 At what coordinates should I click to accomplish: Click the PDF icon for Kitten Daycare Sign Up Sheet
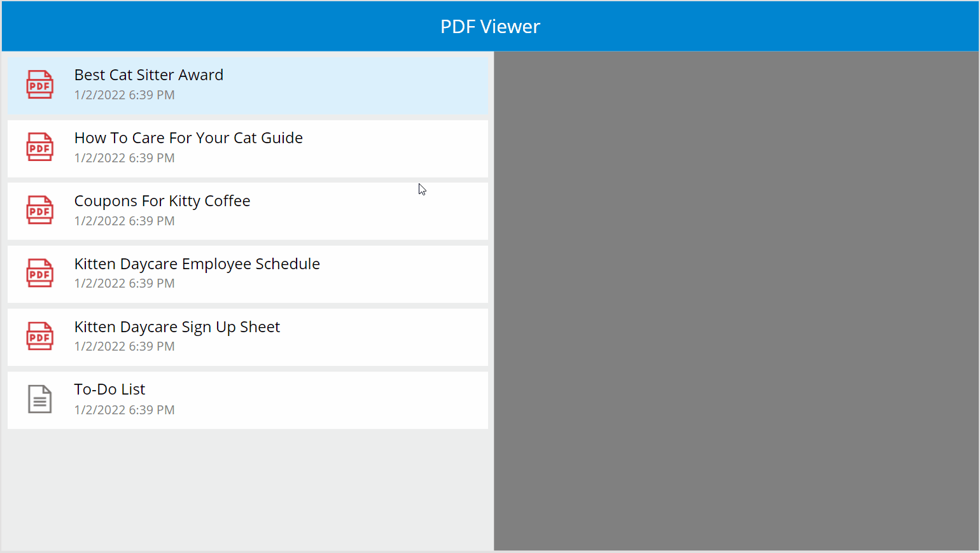(x=39, y=336)
